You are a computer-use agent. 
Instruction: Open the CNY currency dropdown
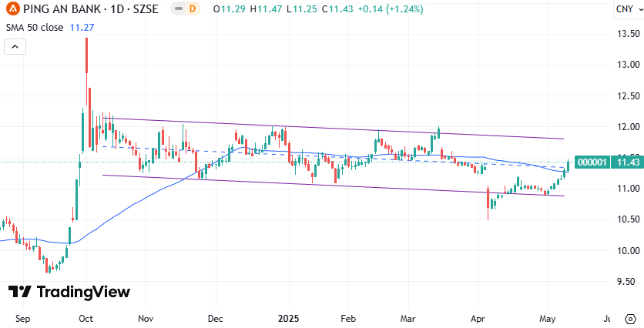coord(624,8)
